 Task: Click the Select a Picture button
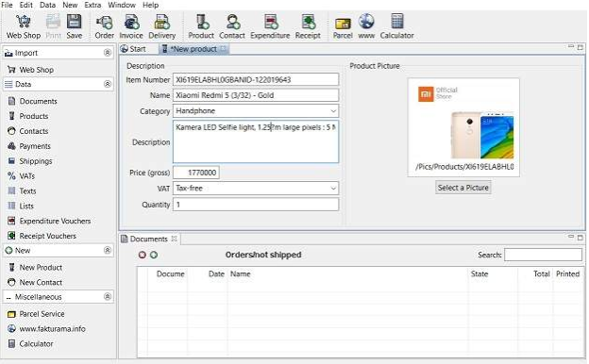click(463, 188)
